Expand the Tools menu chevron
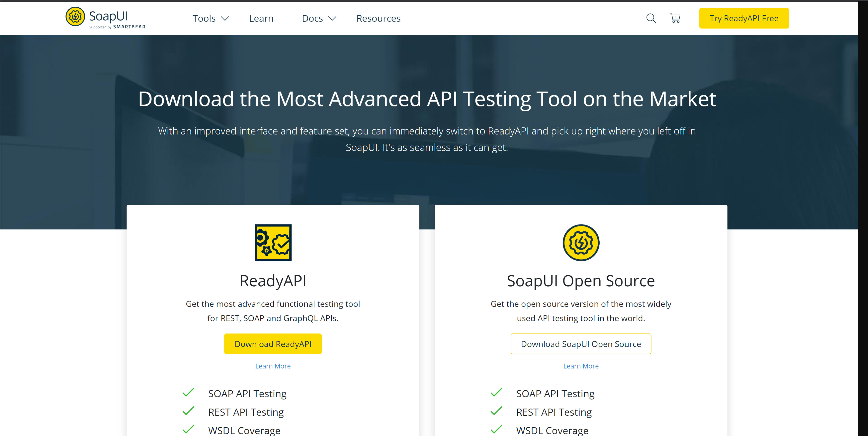The image size is (868, 436). [x=225, y=19]
